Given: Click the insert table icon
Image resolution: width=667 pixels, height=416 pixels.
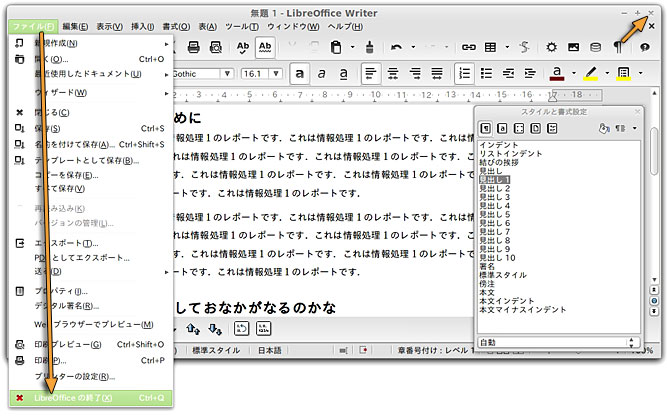Looking at the screenshot, I should (x=490, y=47).
